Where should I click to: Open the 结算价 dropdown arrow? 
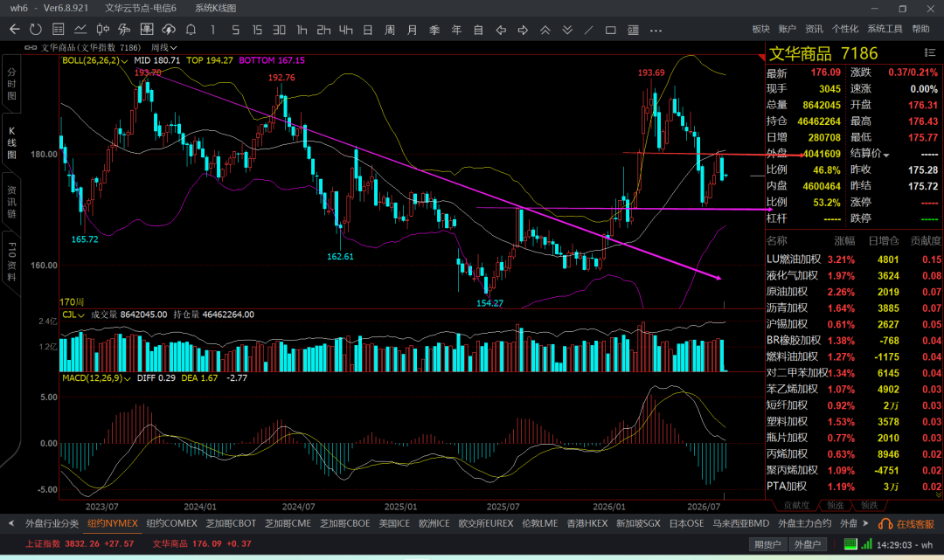[x=885, y=155]
